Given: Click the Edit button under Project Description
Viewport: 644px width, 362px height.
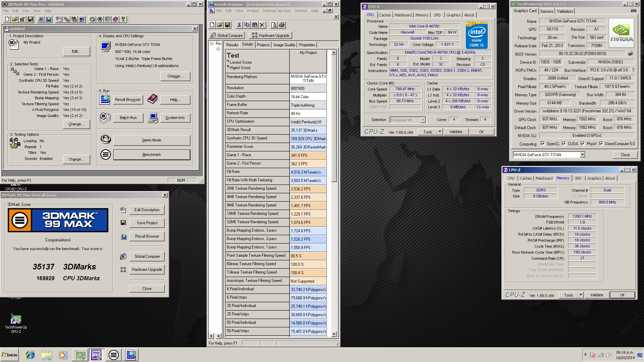Looking at the screenshot, I should (x=76, y=52).
